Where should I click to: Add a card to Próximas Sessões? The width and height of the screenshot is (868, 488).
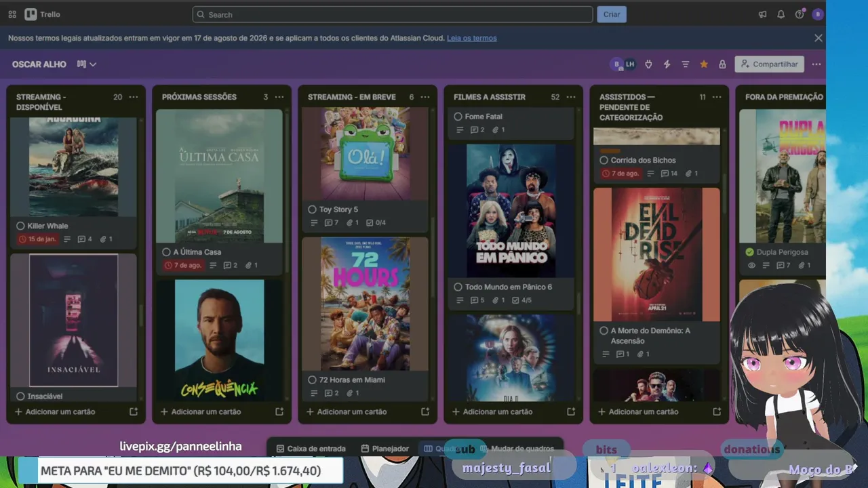tap(201, 411)
